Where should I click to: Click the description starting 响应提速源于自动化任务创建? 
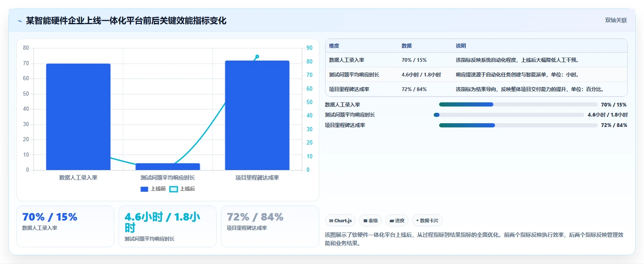(517, 75)
